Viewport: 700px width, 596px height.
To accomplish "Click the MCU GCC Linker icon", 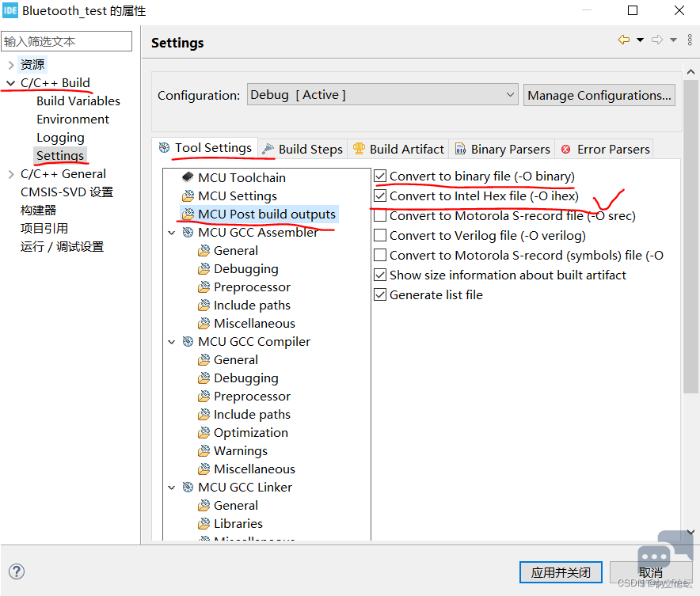I will click(x=188, y=488).
